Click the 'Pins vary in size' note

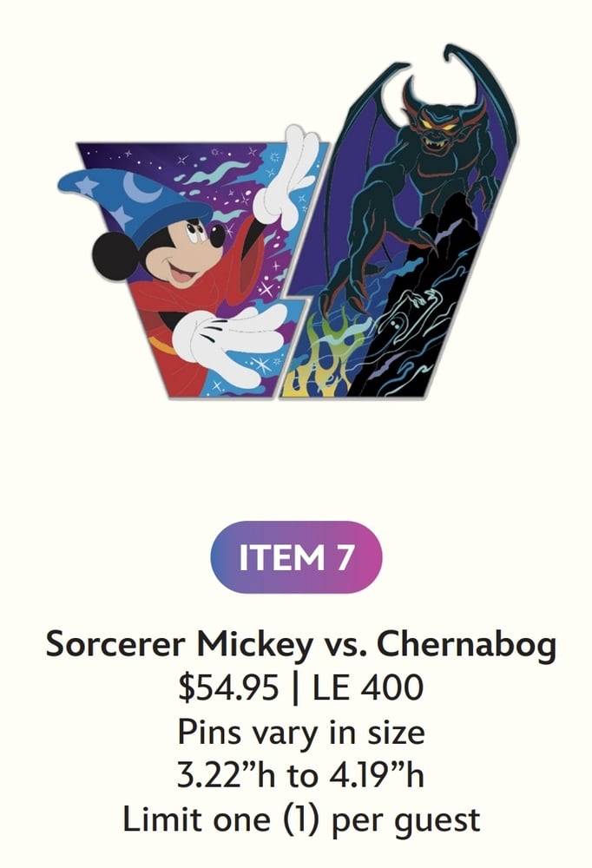click(300, 732)
